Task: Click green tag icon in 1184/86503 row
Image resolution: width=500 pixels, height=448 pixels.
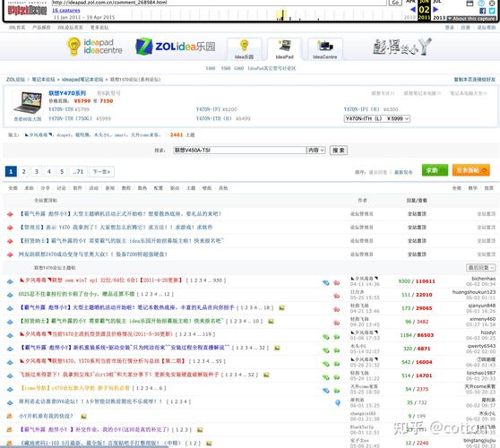Action: point(325,337)
